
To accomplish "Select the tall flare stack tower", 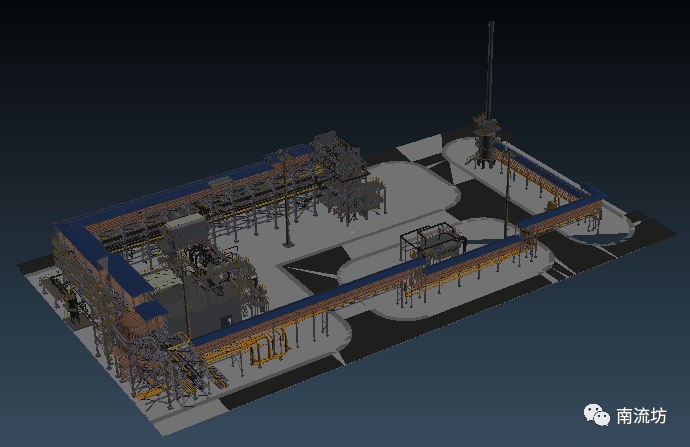I will pyautogui.click(x=488, y=95).
